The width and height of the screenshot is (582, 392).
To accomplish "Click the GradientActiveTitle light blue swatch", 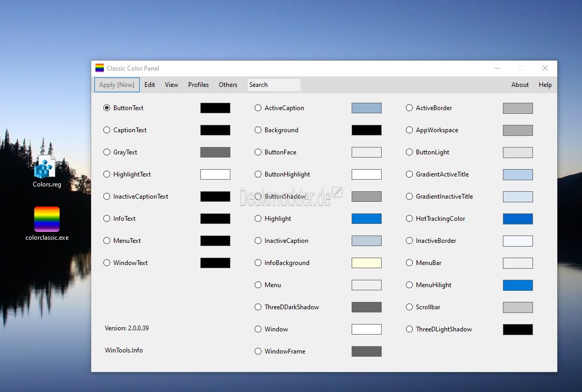I will pyautogui.click(x=518, y=174).
